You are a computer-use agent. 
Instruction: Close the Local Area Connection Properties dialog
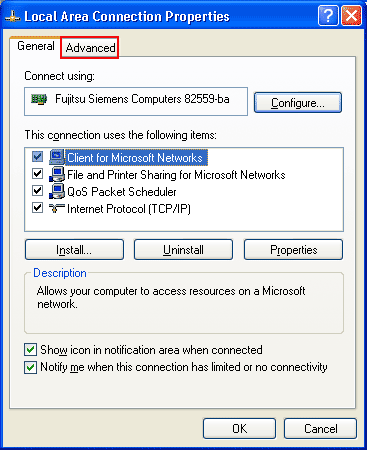(x=351, y=16)
